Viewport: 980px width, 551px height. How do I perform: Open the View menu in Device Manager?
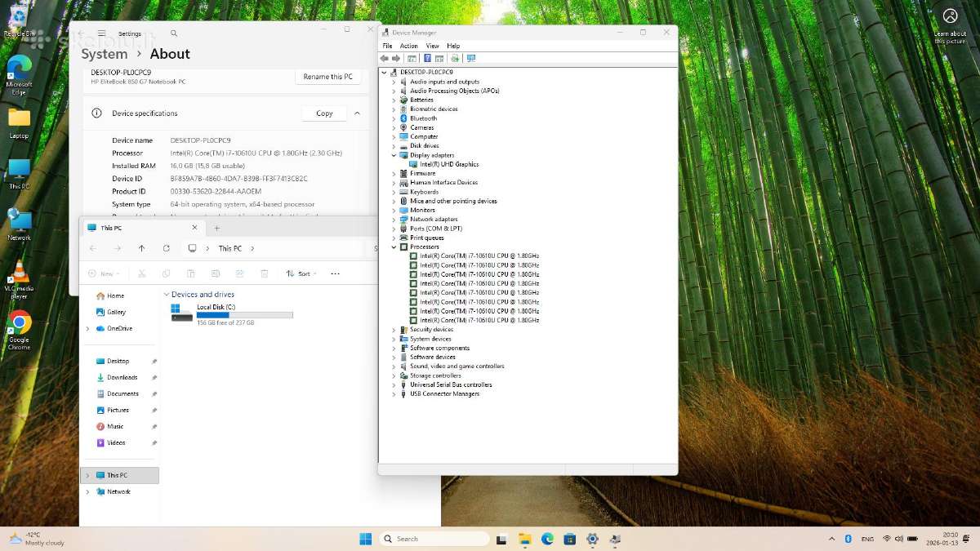pos(432,46)
